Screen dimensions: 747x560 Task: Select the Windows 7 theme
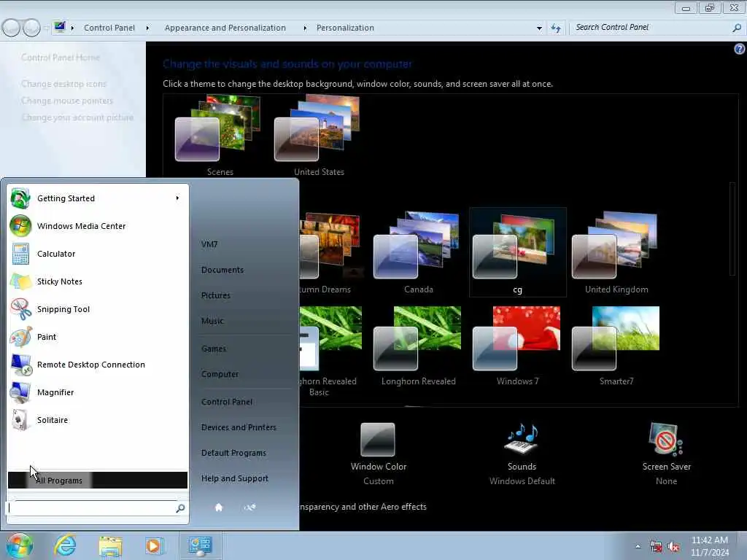coord(518,346)
